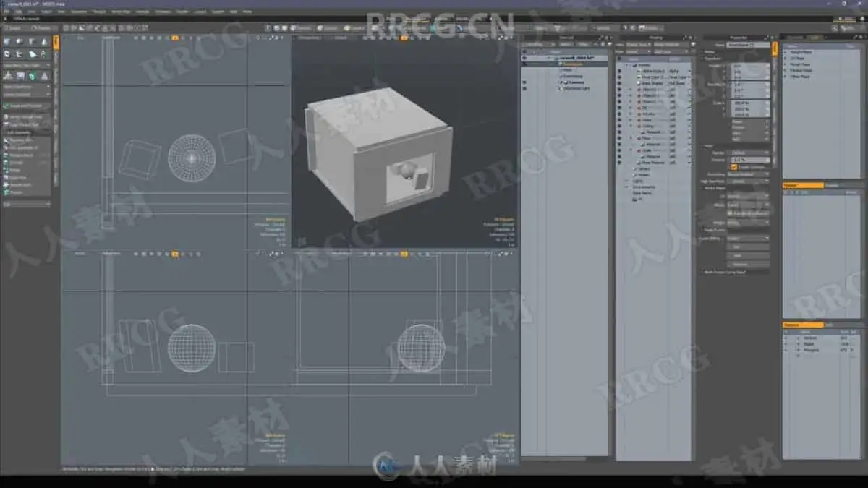Switch to the Info tab beside Statistics
The image size is (868, 488).
(x=830, y=325)
